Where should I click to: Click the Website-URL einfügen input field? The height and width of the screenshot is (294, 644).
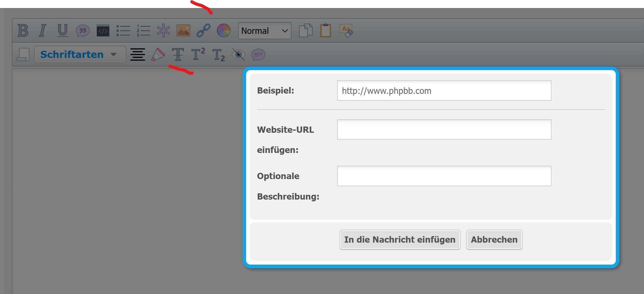[444, 129]
